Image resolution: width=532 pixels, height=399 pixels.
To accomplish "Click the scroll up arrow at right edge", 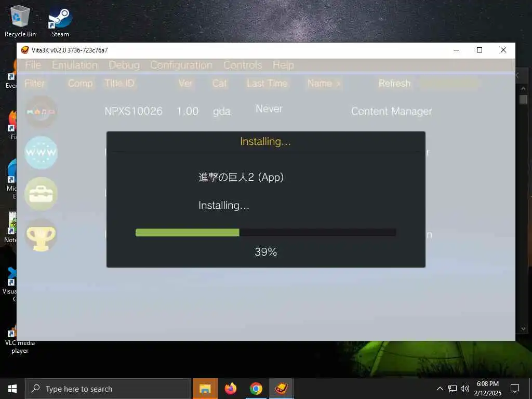I will tap(523, 88).
